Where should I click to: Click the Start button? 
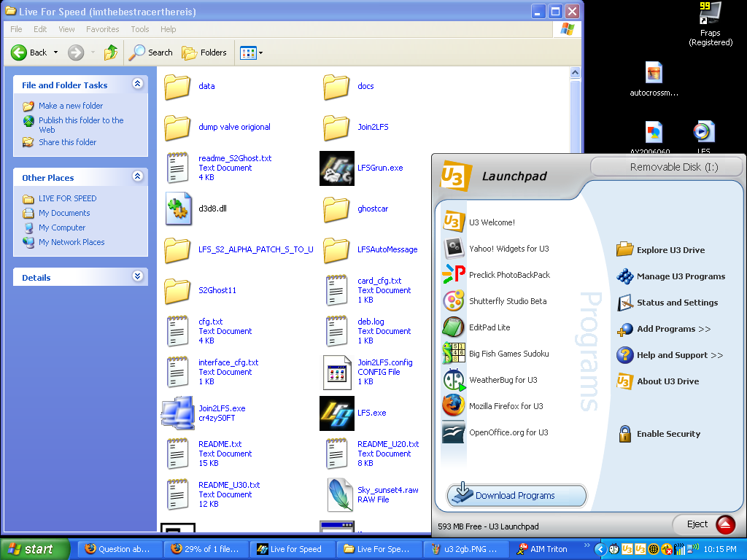coord(35,549)
